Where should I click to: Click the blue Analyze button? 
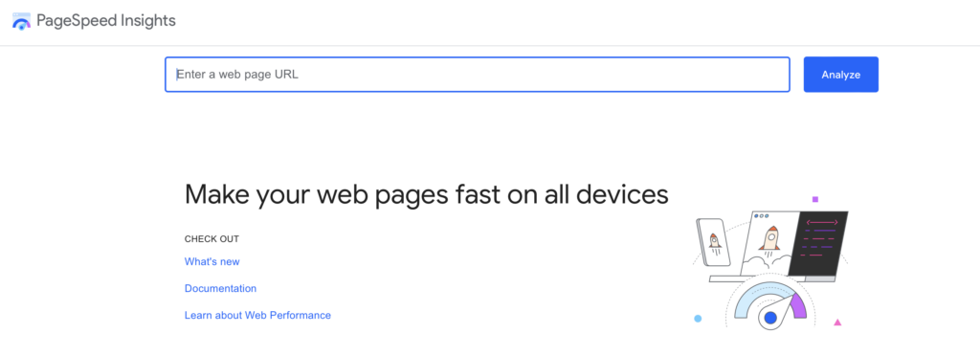(x=840, y=75)
